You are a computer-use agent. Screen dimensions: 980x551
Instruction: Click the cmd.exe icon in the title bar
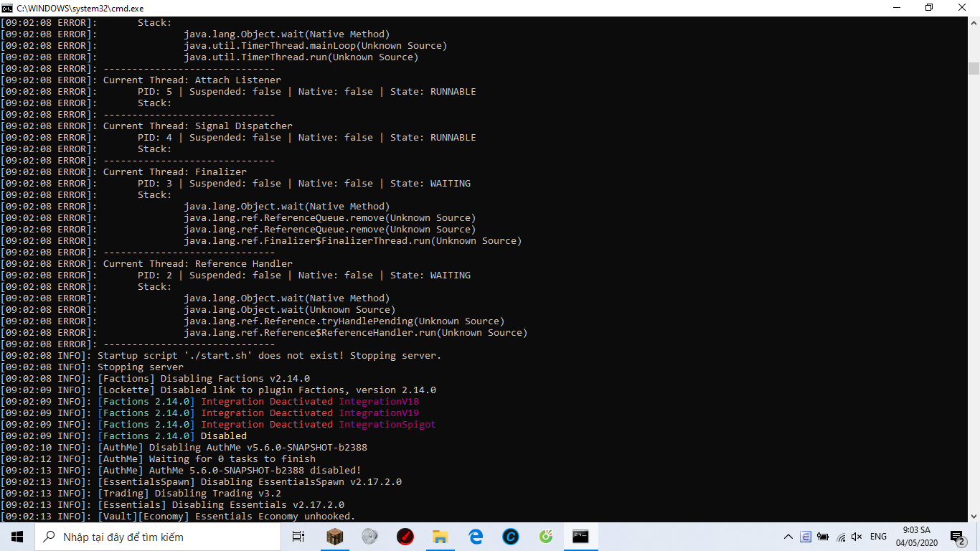7,7
